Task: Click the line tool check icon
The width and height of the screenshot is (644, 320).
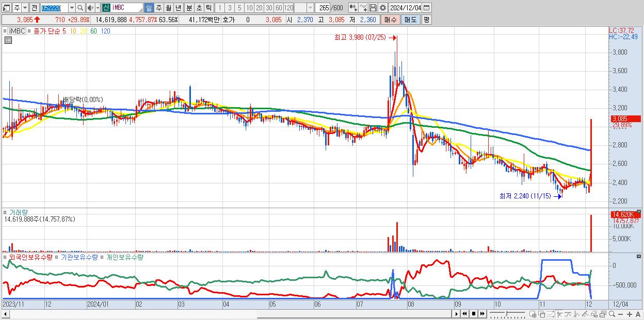Action: [x=363, y=8]
